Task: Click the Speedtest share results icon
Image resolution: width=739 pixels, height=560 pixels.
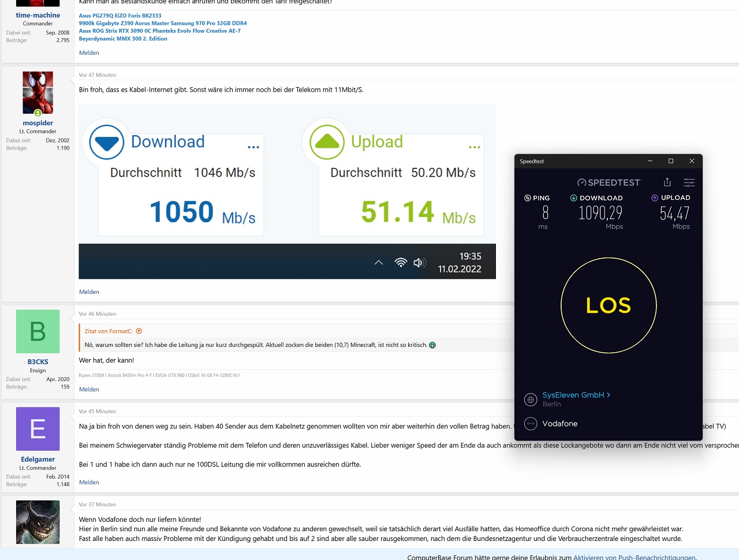Action: tap(667, 182)
